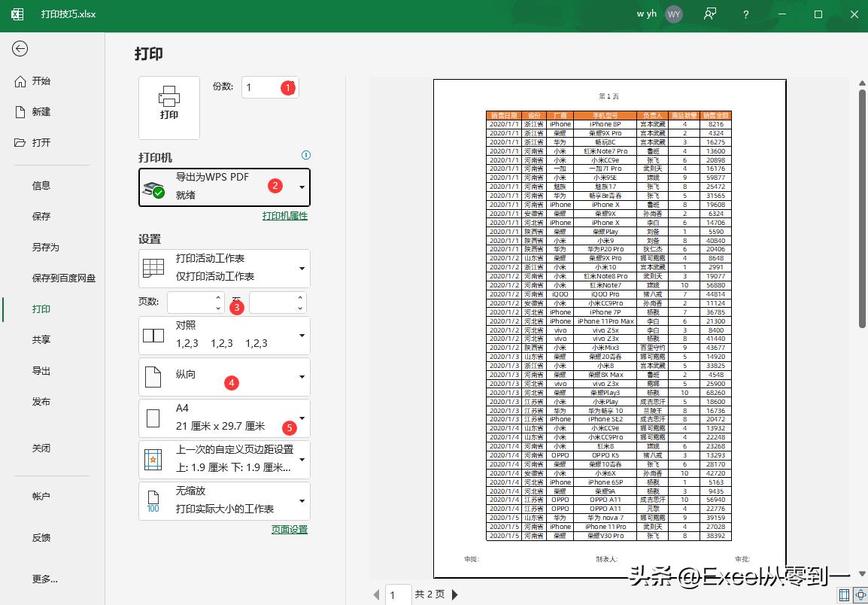The height and width of the screenshot is (605, 868).
Task: Click the large 打印 button
Action: (168, 107)
